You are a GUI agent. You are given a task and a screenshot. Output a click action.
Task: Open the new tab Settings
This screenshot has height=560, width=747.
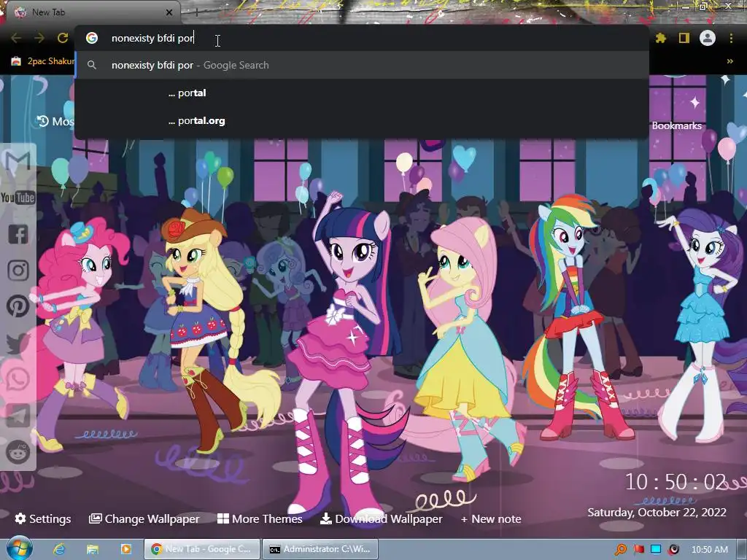(43, 518)
